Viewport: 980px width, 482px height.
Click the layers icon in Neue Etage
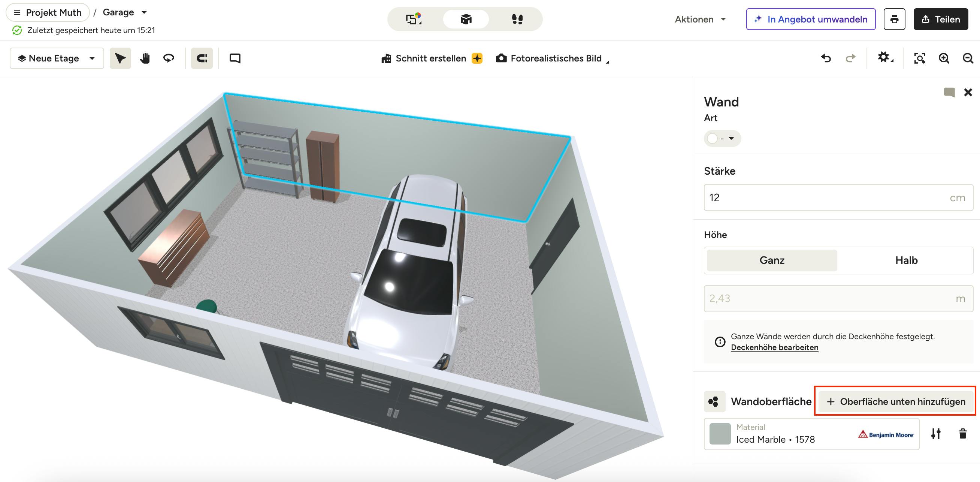tap(22, 58)
